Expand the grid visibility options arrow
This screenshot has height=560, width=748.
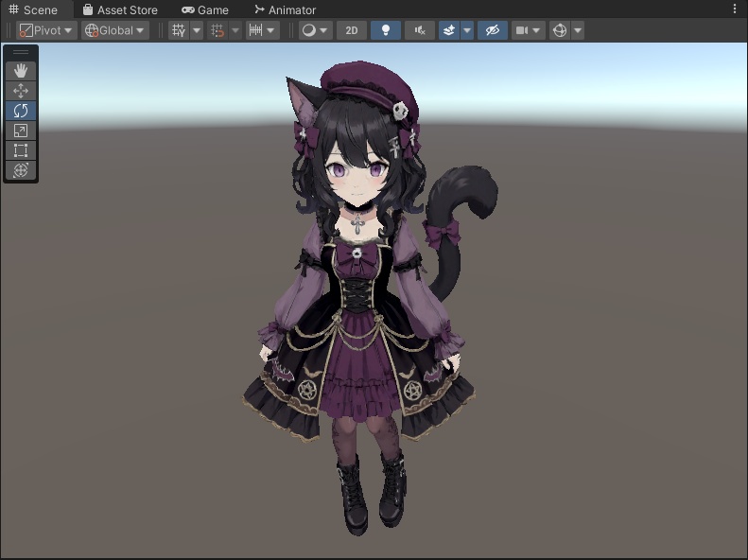197,30
